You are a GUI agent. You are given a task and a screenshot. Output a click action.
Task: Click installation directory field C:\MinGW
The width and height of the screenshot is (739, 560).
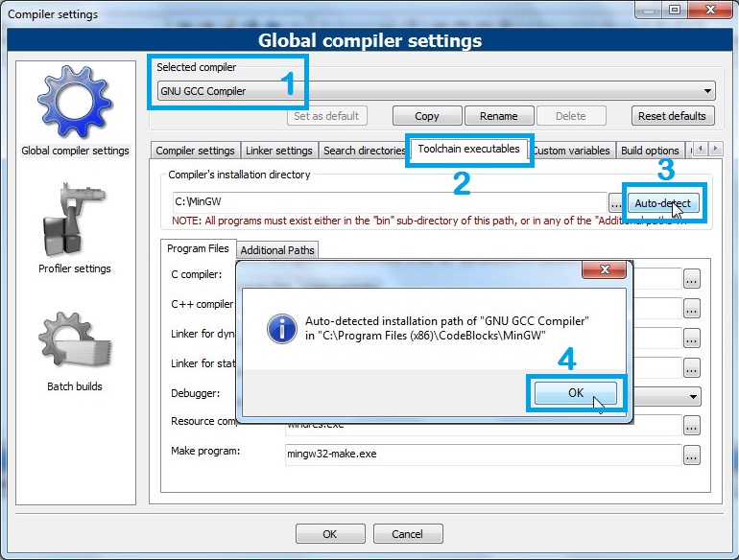390,202
